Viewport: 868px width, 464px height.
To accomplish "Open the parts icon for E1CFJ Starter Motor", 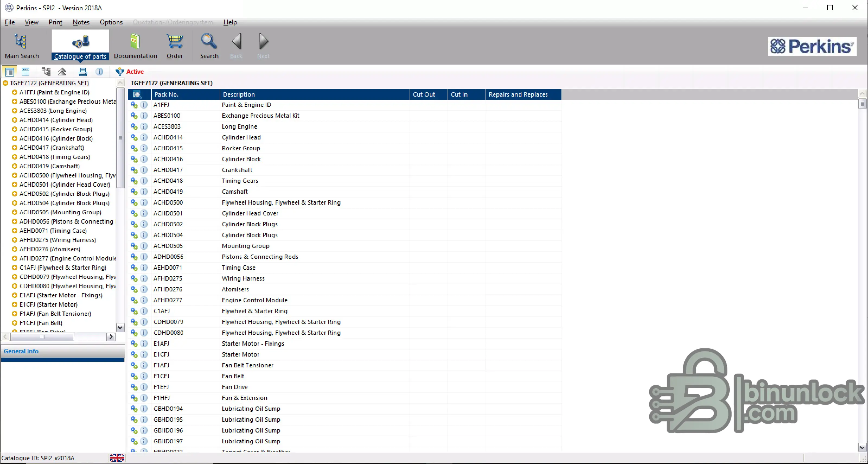I will (x=134, y=354).
